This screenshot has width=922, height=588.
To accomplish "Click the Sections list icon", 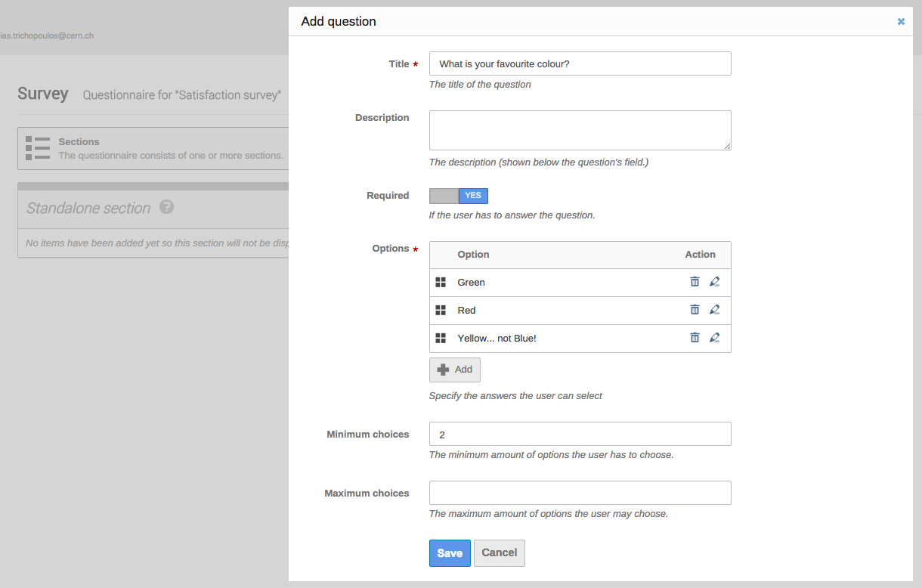I will (38, 148).
